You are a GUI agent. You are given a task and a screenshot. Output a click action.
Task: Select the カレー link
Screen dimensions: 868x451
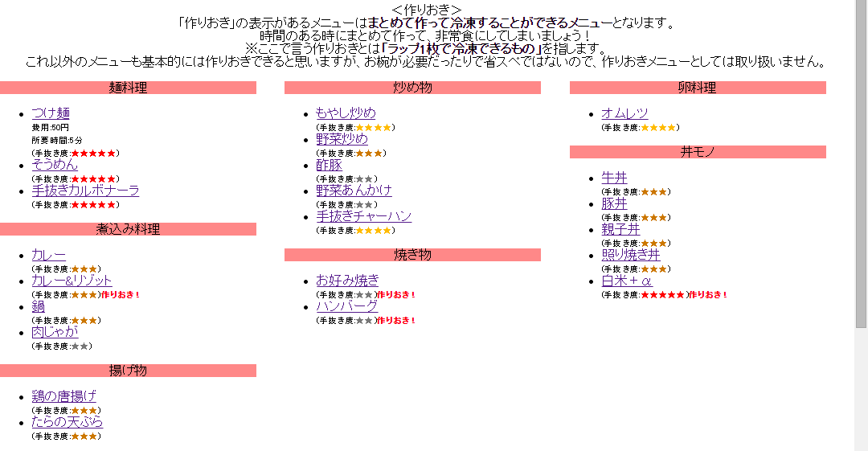coord(48,255)
